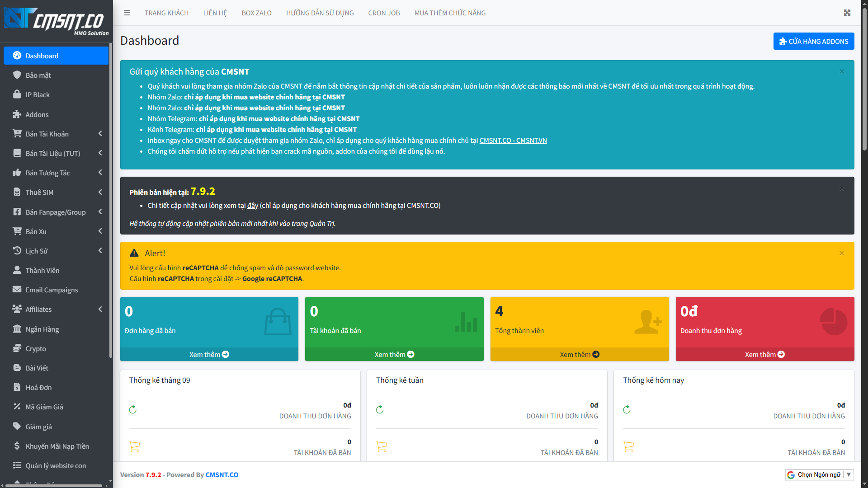Toggle the sidebar with hamburger icon
Viewport: 868px width, 488px height.
coord(127,13)
